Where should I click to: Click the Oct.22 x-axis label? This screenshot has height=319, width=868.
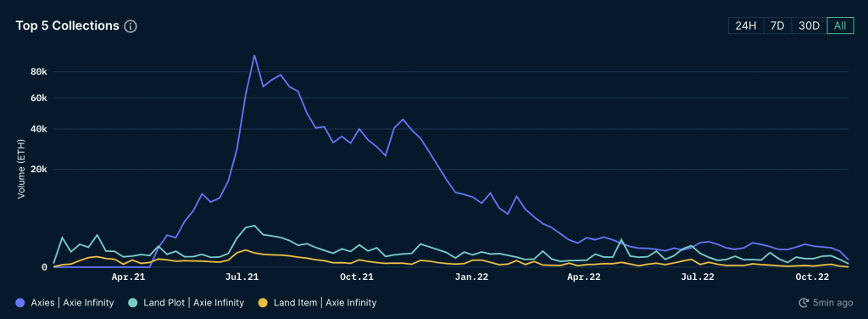pos(812,277)
